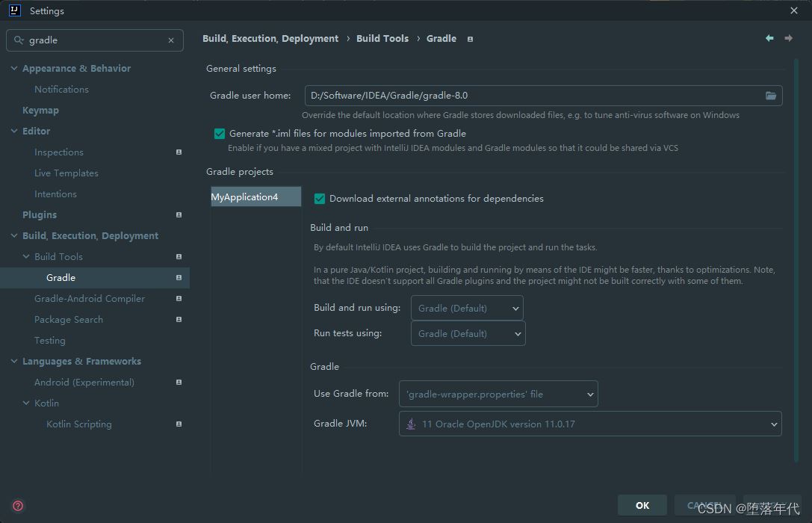Click the JDK icon in Gradle JVM field
Image resolution: width=812 pixels, height=523 pixels.
[x=411, y=424]
